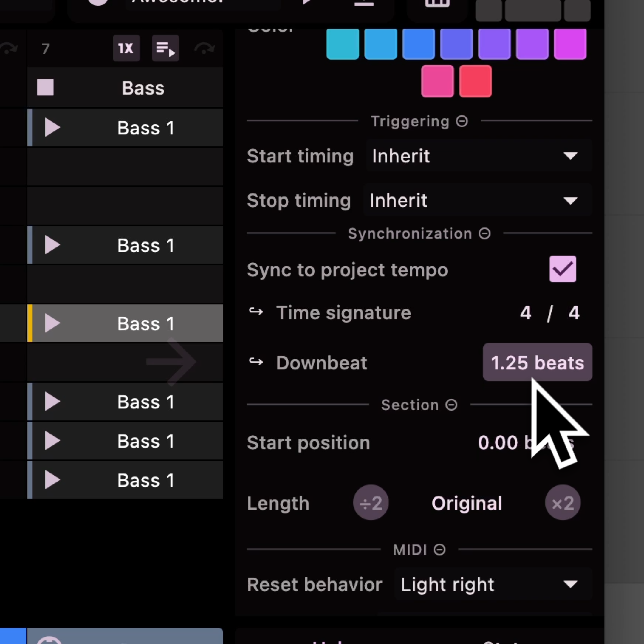
Task: Edit the Downbeat 1.25 beats field
Action: click(x=537, y=363)
